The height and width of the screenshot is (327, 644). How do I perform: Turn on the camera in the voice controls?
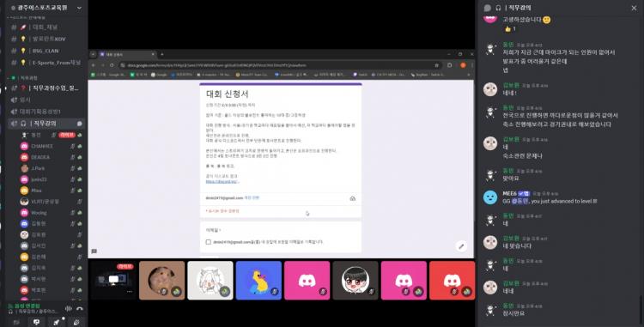point(16,322)
